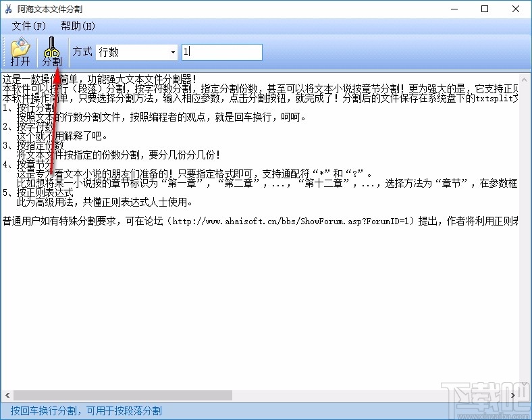Close the 阿海文本文件分割 window
The width and height of the screenshot is (532, 420).
[x=516, y=9]
